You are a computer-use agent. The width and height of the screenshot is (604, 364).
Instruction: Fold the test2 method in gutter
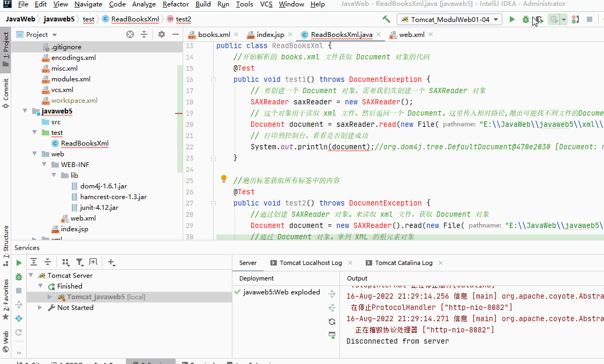[x=213, y=203]
